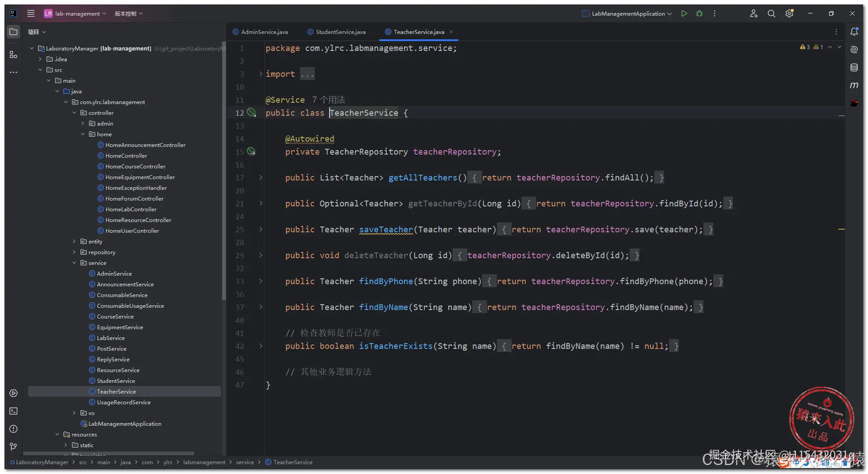The image size is (868, 474).
Task: Open the Search Everywhere magnifier icon
Action: click(x=771, y=13)
